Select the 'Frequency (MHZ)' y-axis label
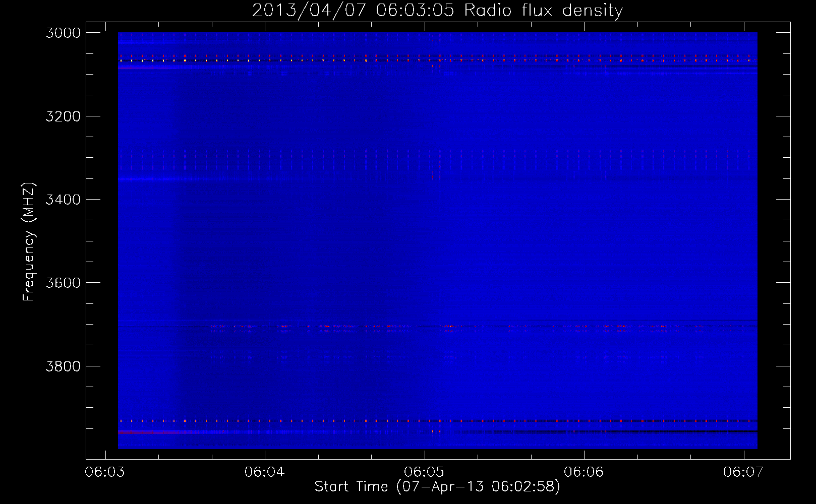The width and height of the screenshot is (816, 504). coord(29,242)
